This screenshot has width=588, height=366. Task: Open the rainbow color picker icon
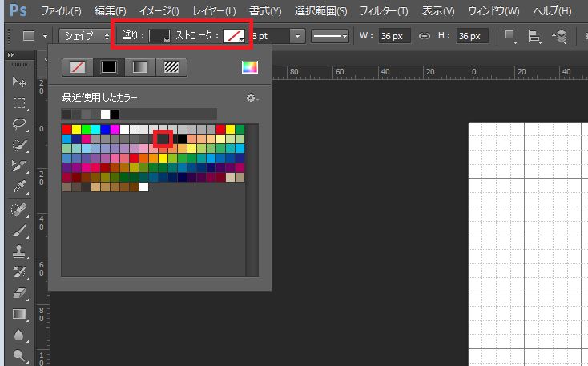250,68
